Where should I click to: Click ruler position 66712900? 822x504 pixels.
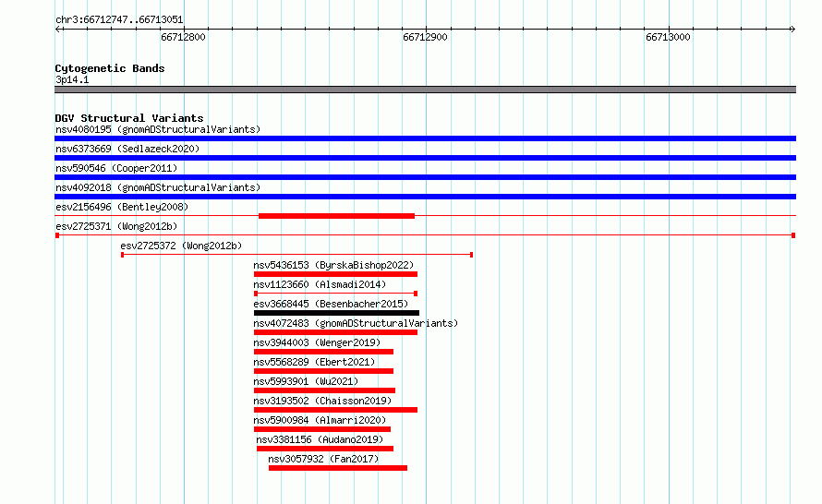tap(425, 37)
